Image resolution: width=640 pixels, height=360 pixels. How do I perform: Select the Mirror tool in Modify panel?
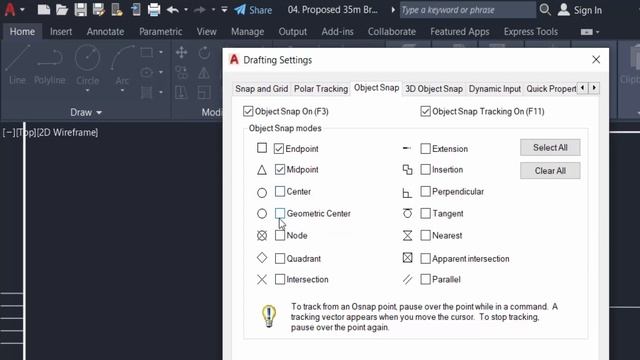[204, 73]
